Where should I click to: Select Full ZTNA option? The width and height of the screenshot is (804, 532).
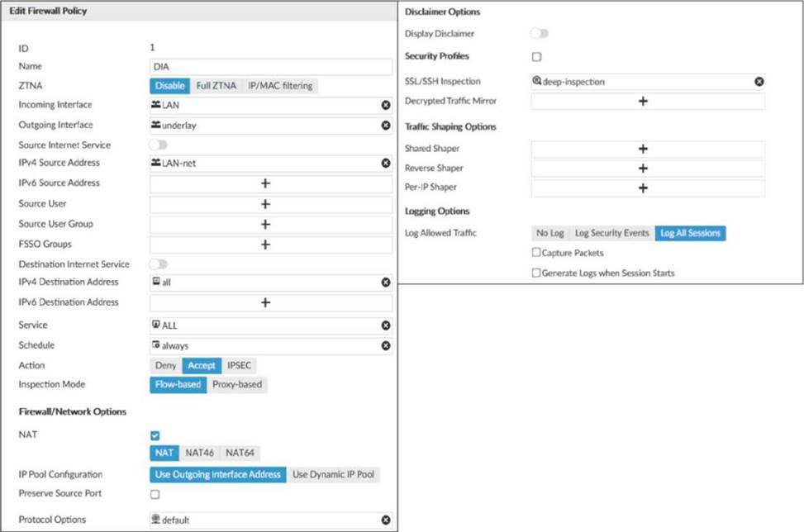216,86
